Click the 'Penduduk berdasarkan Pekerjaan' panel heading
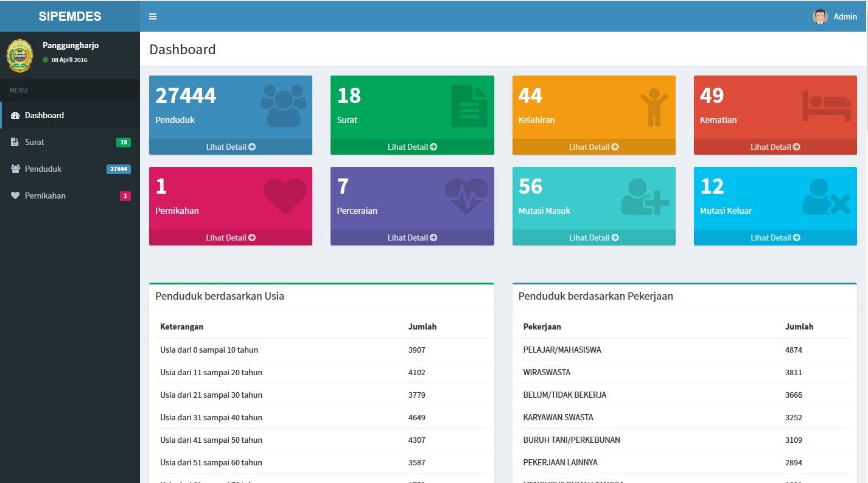This screenshot has width=868, height=483. point(595,296)
